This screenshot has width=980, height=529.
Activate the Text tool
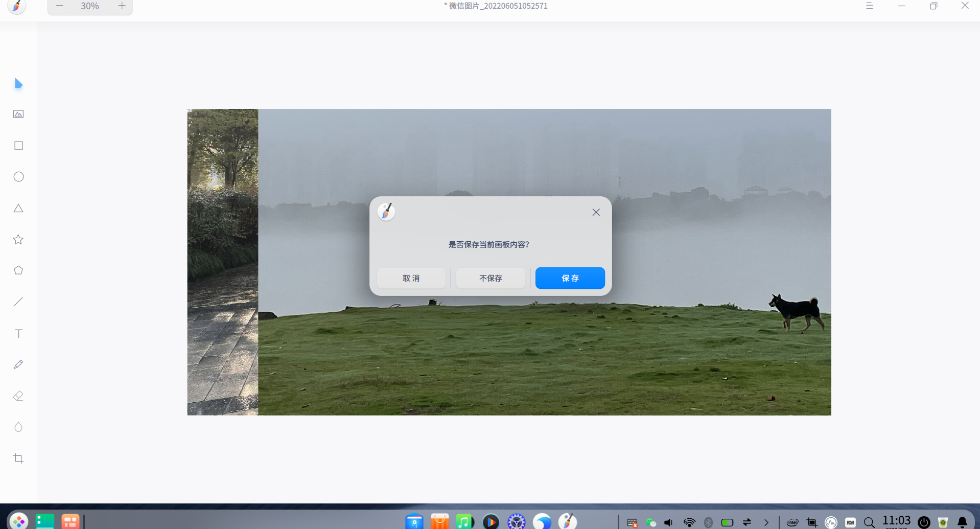pyautogui.click(x=18, y=333)
